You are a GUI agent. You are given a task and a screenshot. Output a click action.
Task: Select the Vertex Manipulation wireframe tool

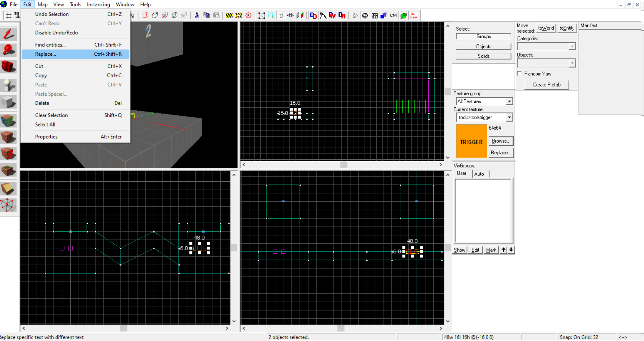[9, 205]
